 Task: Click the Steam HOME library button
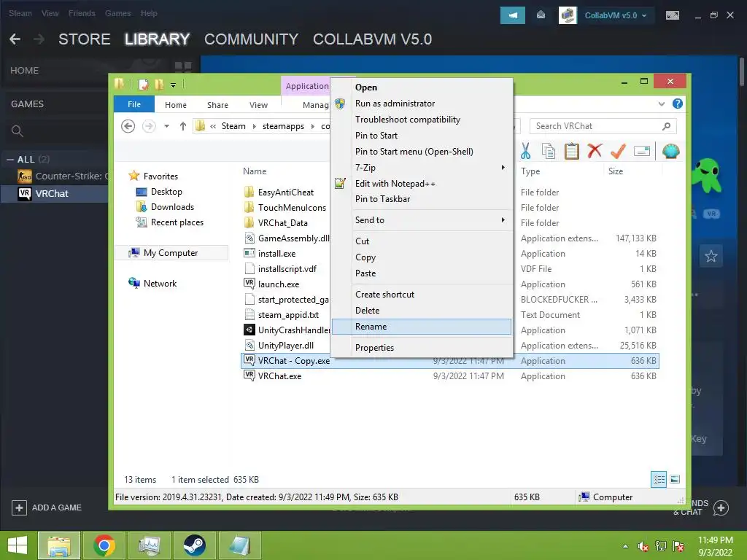pos(24,71)
